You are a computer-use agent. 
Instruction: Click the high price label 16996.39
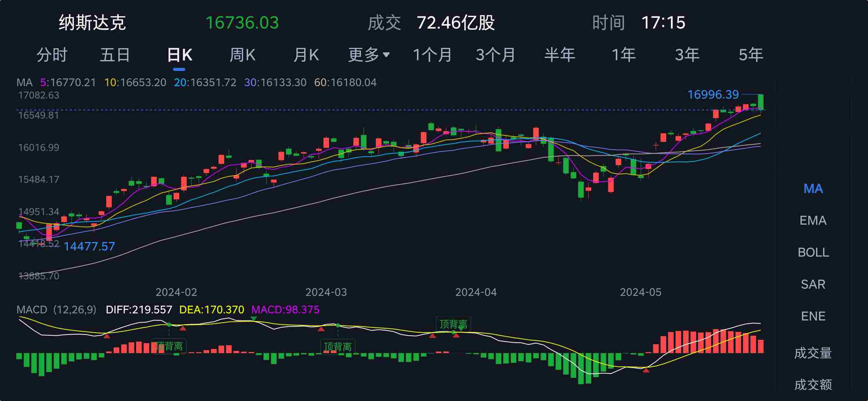(713, 95)
